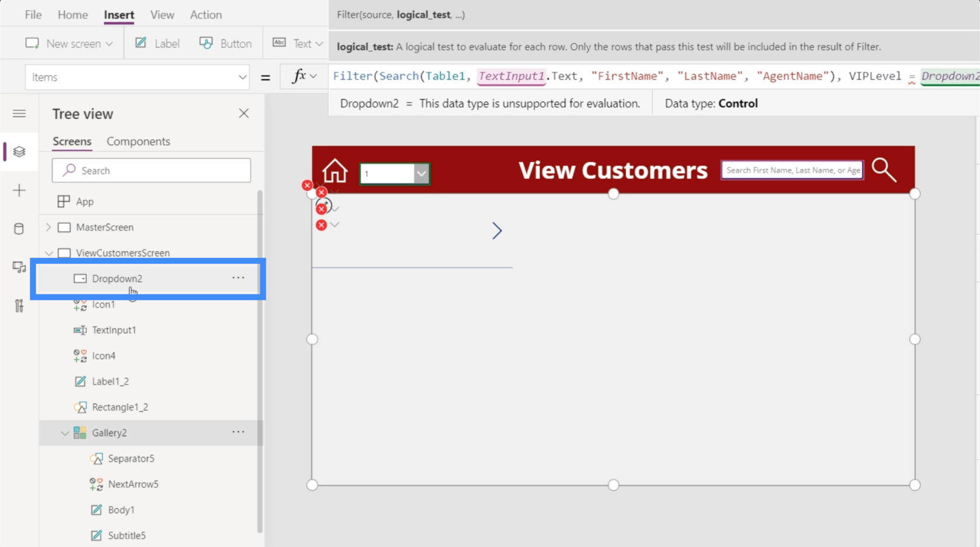This screenshot has height=547, width=980.
Task: Open the Data sources pane
Action: click(19, 229)
